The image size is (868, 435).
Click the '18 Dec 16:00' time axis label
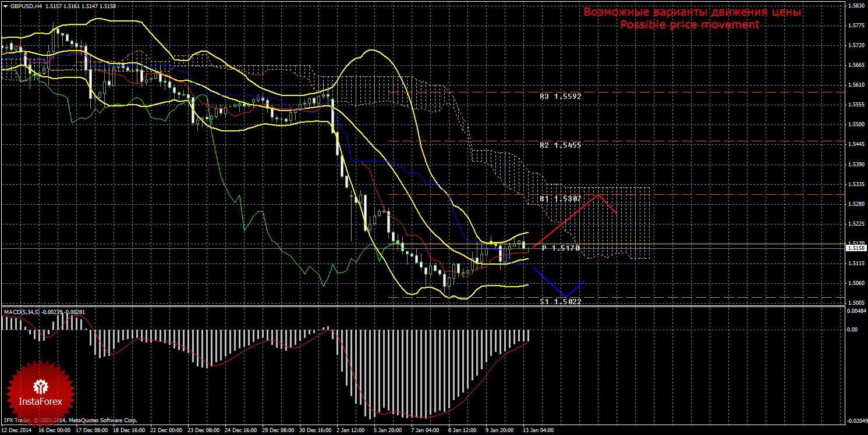[x=129, y=430]
